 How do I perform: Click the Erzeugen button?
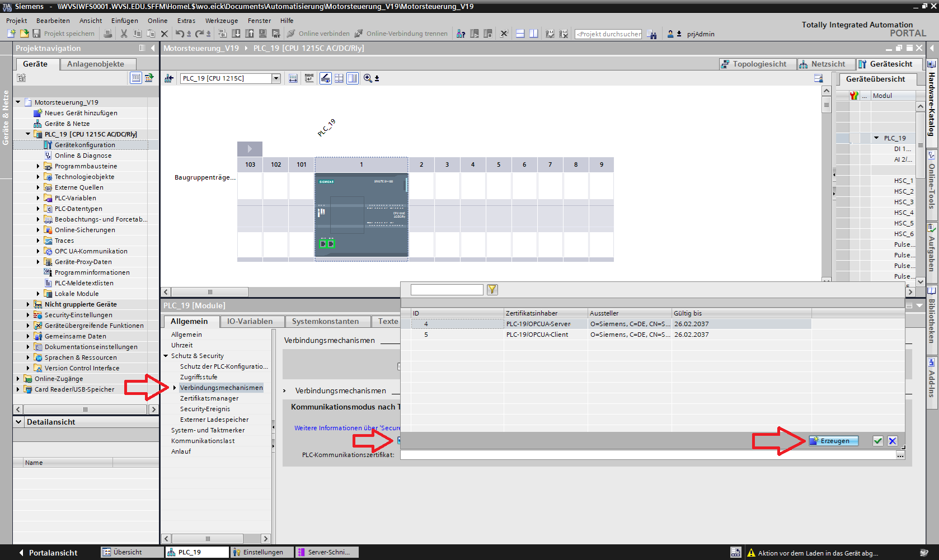834,441
